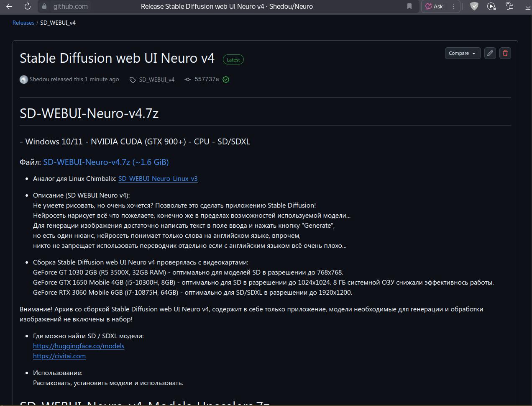Click the 'Внимание! Архив со сборкой' paragraph

point(251,314)
